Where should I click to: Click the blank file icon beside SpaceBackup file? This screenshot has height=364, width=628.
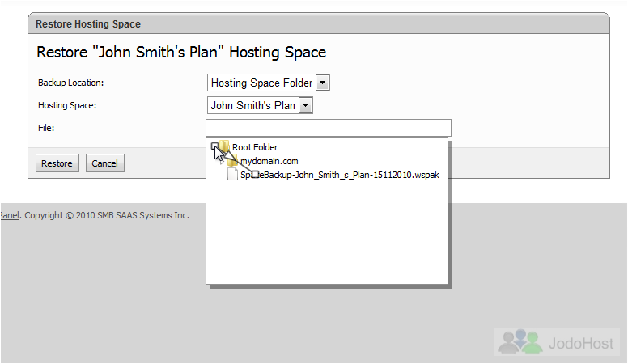[233, 175]
